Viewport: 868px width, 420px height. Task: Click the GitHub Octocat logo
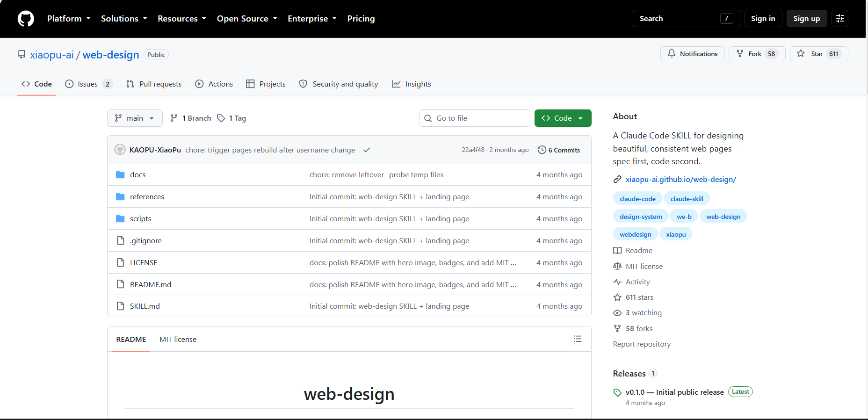(x=26, y=19)
